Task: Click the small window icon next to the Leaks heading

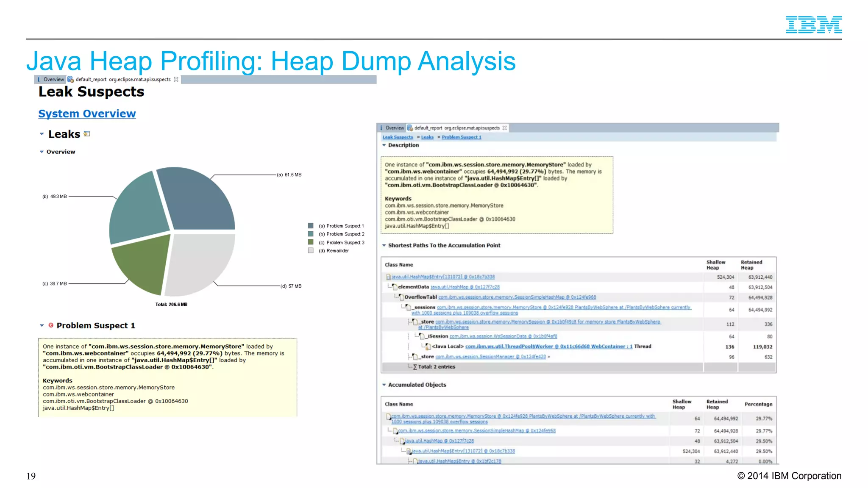Action: [87, 134]
